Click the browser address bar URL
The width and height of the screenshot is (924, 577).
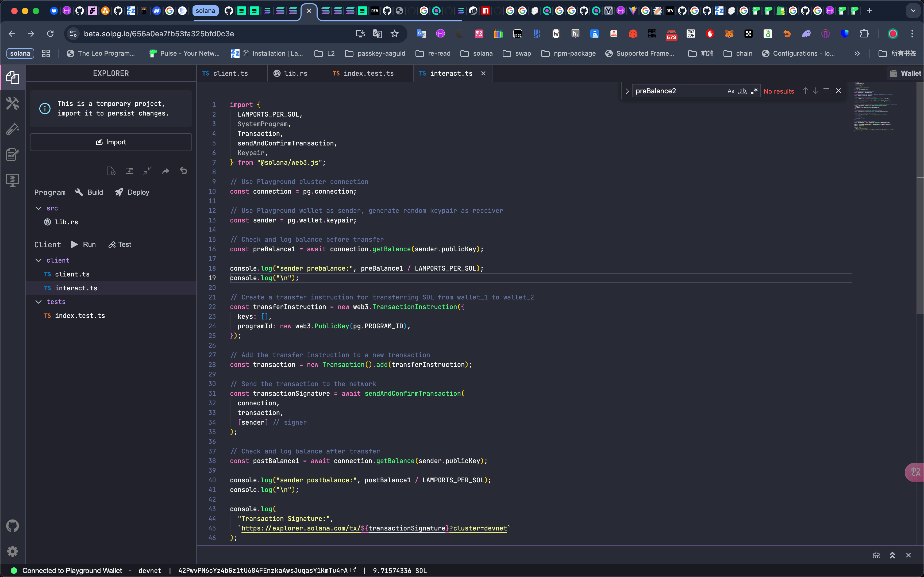click(x=159, y=34)
